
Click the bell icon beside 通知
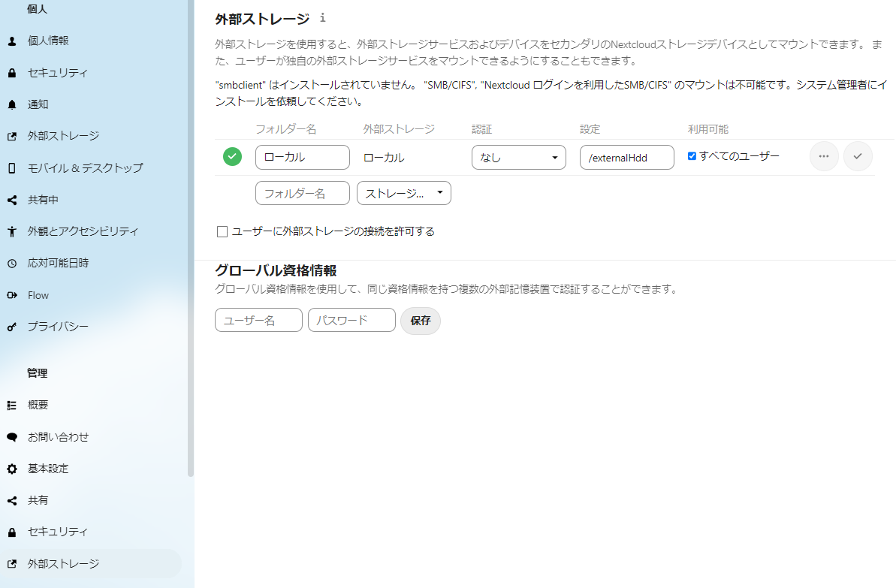click(12, 104)
